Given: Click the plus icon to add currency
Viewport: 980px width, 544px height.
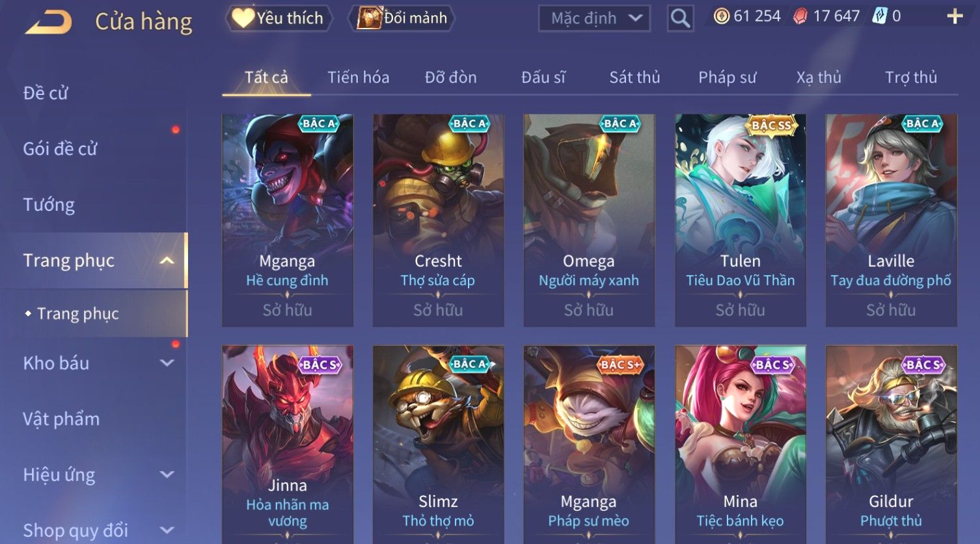Looking at the screenshot, I should coord(955,17).
